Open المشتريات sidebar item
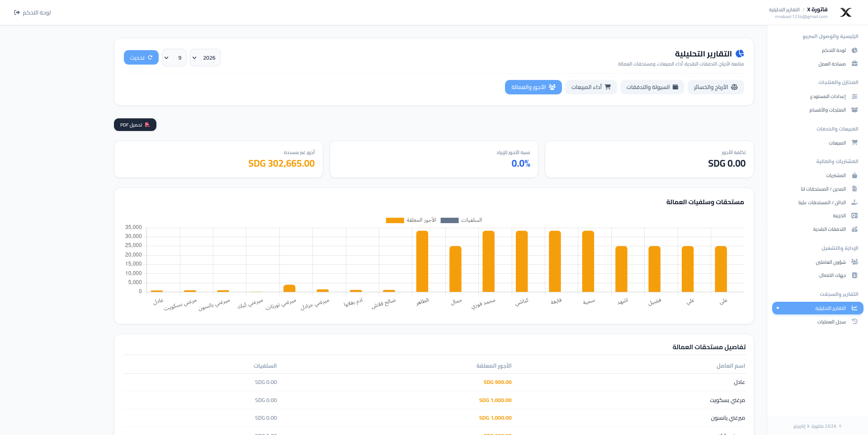868x435 pixels. (x=817, y=175)
